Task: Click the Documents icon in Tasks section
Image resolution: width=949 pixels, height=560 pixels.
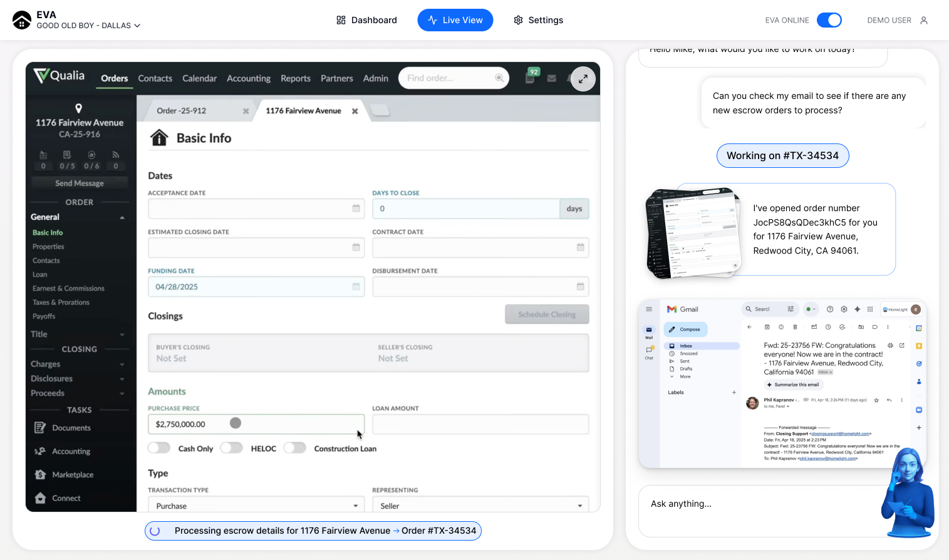Action: pos(40,428)
